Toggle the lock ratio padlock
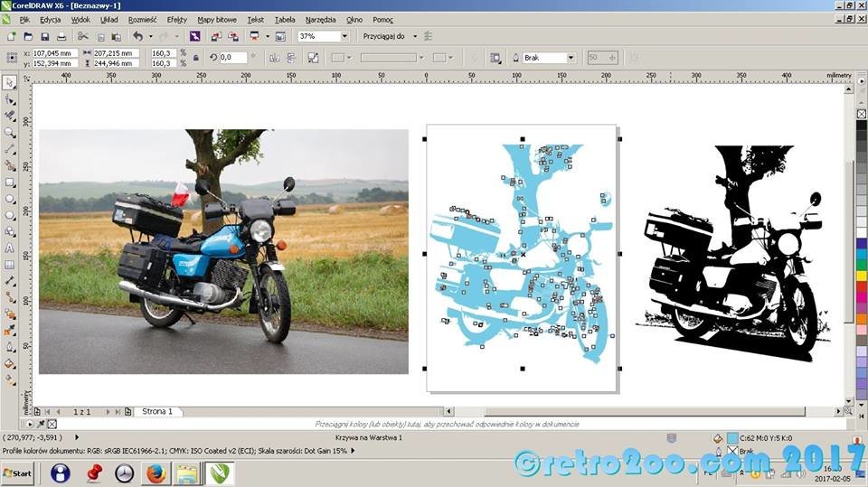 coord(194,58)
